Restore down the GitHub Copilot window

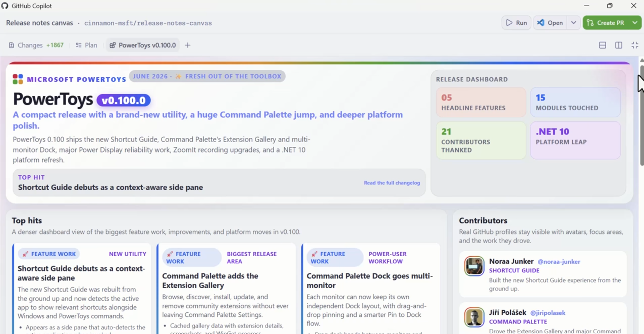coord(610,6)
